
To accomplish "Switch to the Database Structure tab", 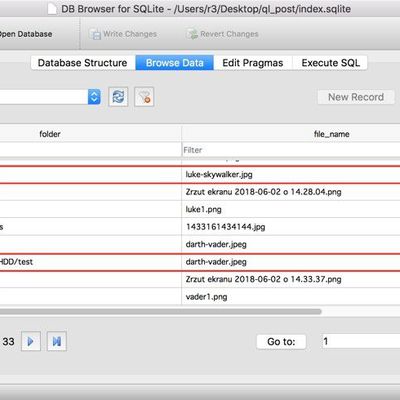I will tap(83, 63).
